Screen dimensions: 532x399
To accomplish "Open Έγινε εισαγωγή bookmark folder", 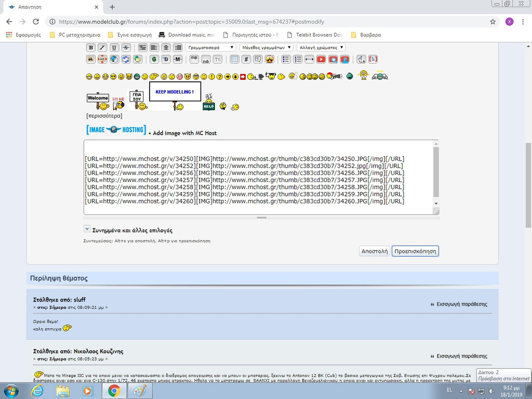I will click(x=130, y=35).
